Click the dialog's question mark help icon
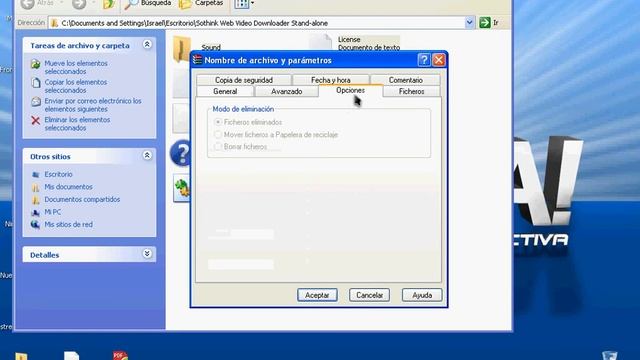The image size is (640, 360). (424, 60)
